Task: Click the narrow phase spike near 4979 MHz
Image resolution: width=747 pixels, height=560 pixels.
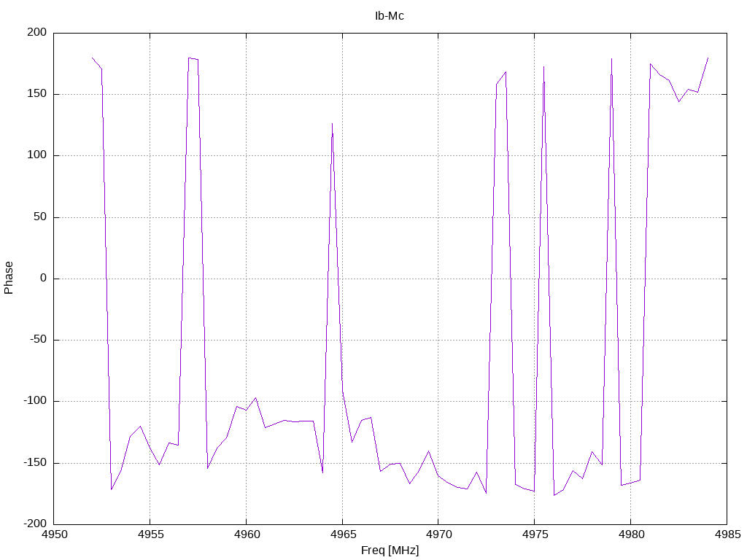Action: pos(612,60)
